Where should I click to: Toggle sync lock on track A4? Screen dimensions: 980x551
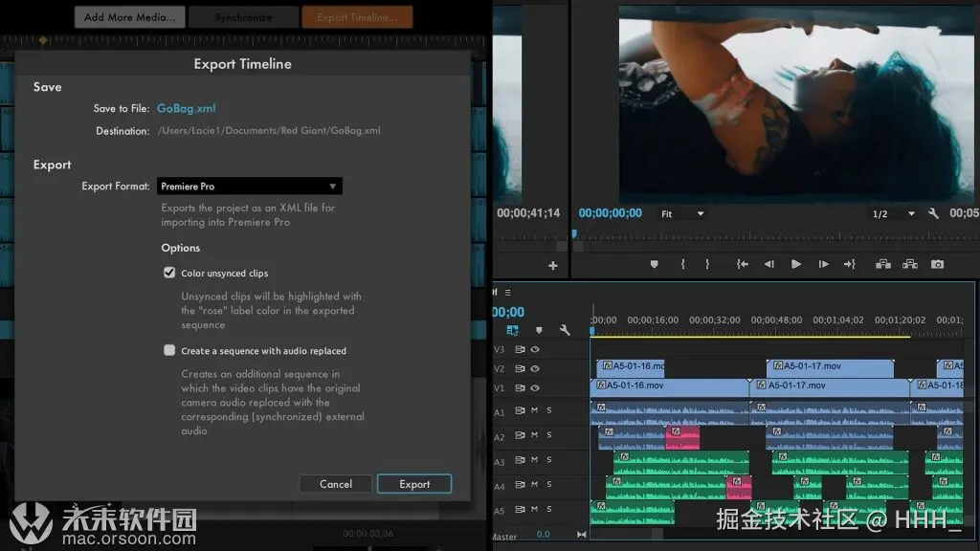520,485
